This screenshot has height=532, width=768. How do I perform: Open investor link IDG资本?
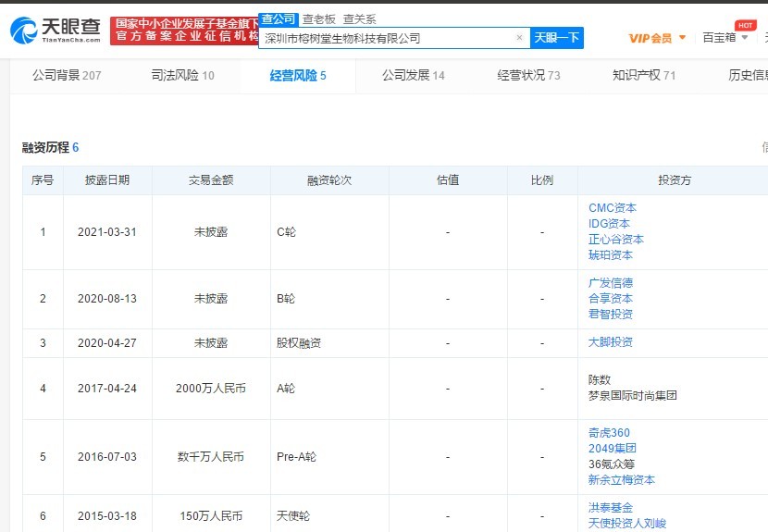(609, 223)
